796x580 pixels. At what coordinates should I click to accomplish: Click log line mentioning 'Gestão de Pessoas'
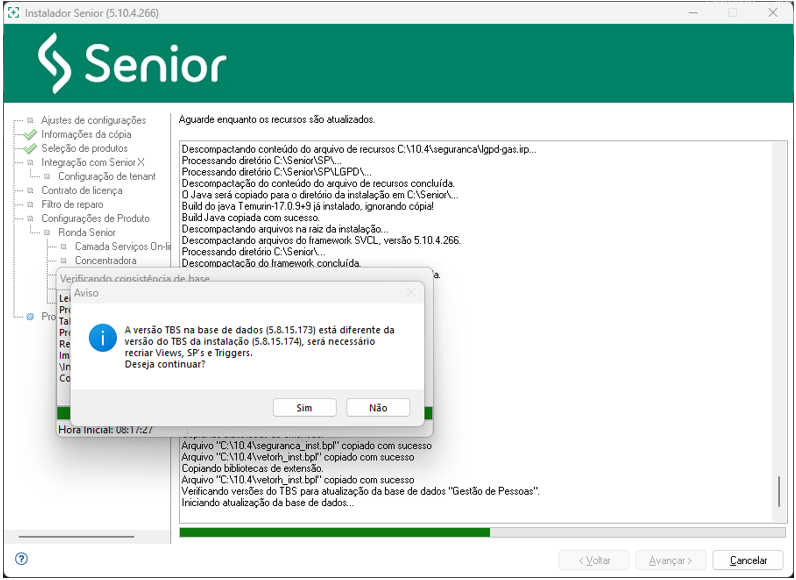360,491
